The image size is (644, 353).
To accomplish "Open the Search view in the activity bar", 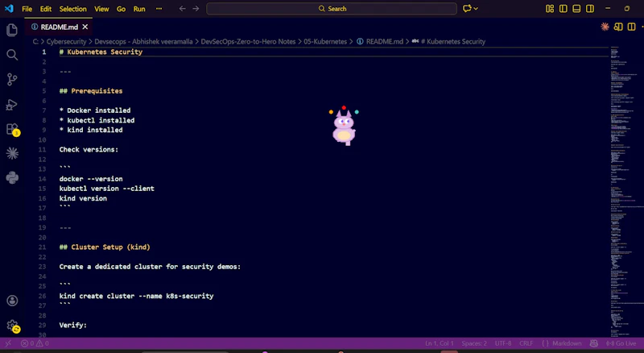I will (x=12, y=55).
